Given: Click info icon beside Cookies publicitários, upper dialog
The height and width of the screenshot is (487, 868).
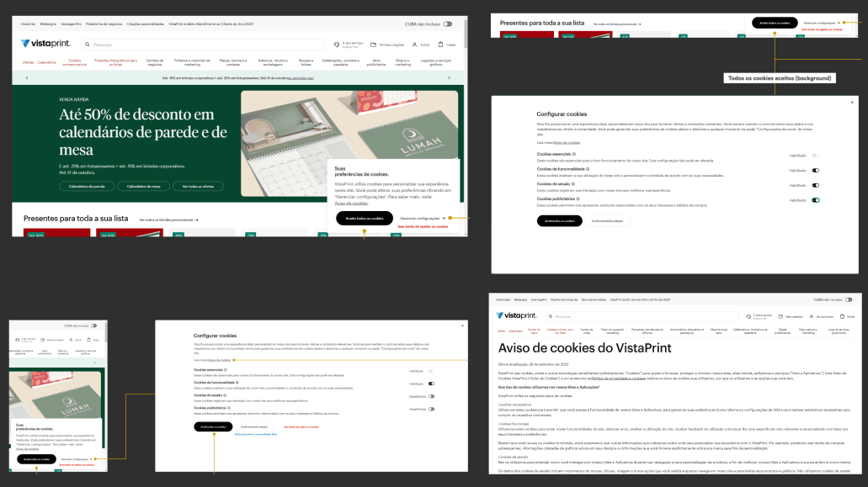Looking at the screenshot, I should [578, 199].
